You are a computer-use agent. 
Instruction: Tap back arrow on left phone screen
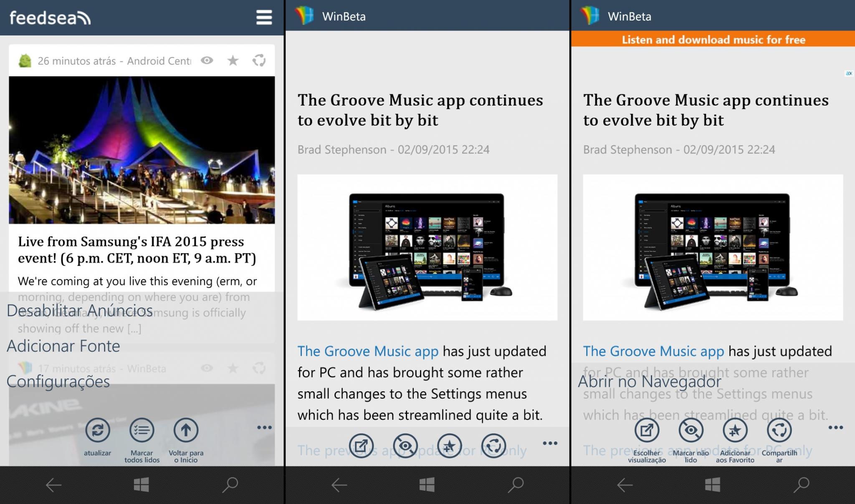[x=53, y=485]
